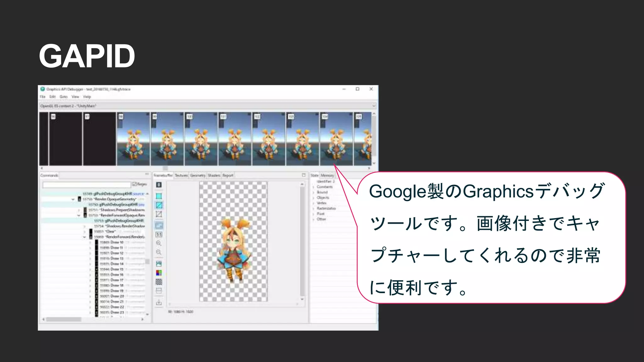The image size is (644, 362).
Task: Select the Vertex state node
Action: tap(321, 203)
